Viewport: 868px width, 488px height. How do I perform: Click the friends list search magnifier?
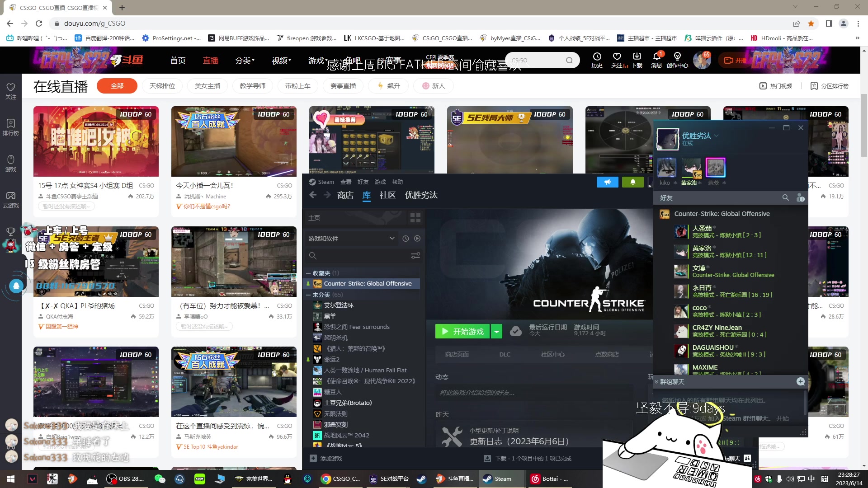coord(786,197)
